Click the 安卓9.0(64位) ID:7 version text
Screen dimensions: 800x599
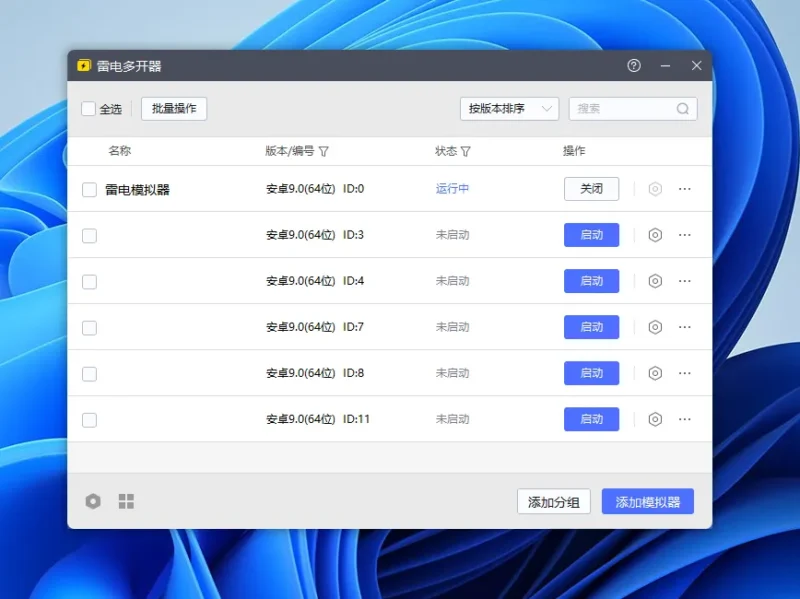coord(315,327)
